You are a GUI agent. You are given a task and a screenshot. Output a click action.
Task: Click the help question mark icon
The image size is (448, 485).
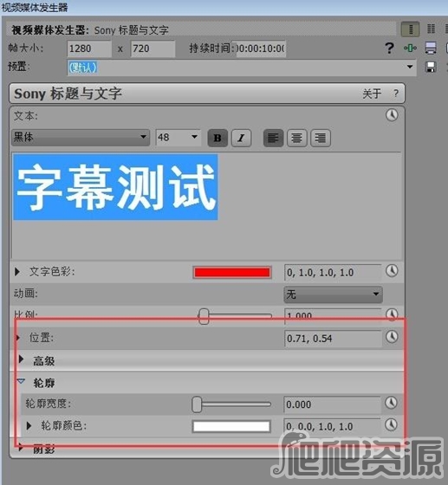coord(389,48)
